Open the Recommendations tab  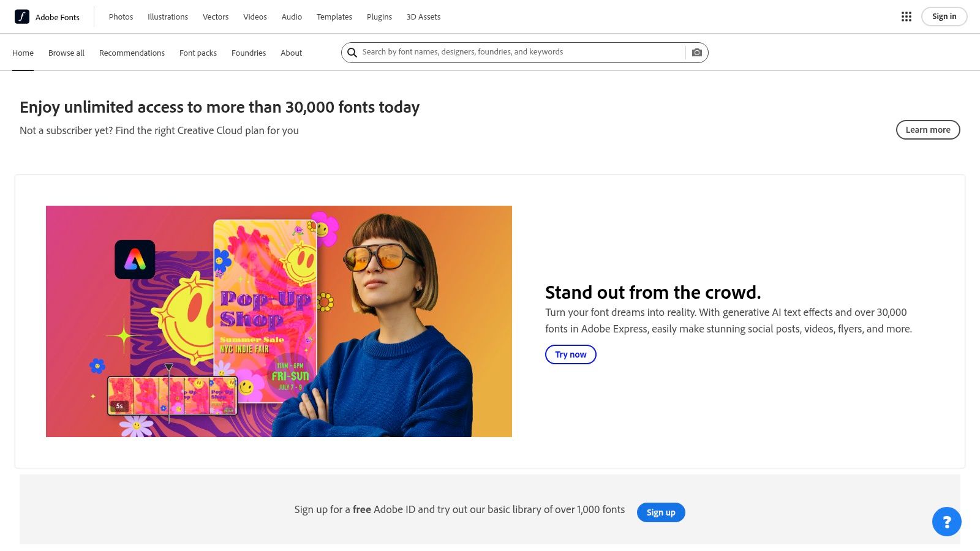(x=132, y=53)
